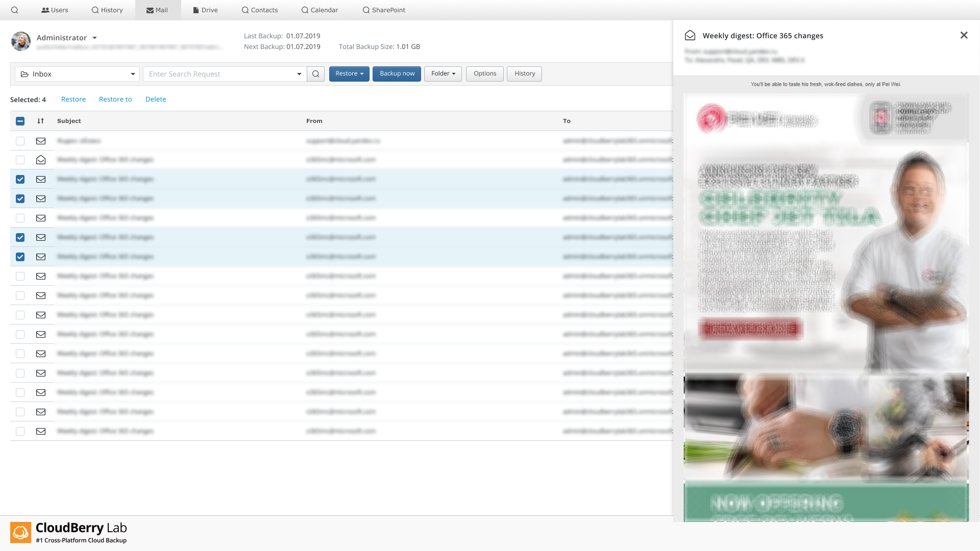Expand the Inbox folder dropdown
Screen dimensions: 980x551
tap(77, 74)
